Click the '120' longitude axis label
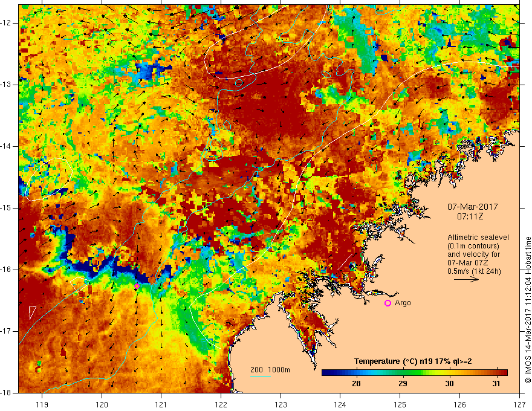Image resolution: width=532 pixels, height=411 pixels. [x=102, y=404]
